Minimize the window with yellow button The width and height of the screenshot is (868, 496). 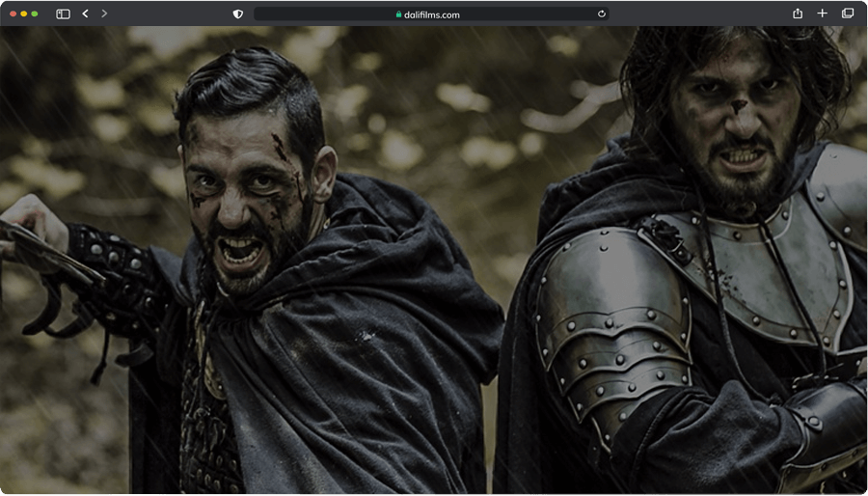point(24,14)
